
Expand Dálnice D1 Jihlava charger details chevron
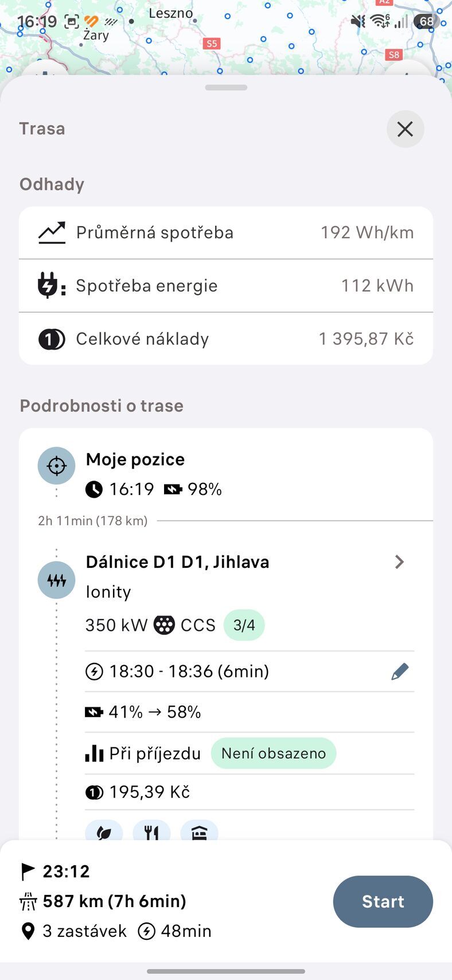[x=400, y=561]
